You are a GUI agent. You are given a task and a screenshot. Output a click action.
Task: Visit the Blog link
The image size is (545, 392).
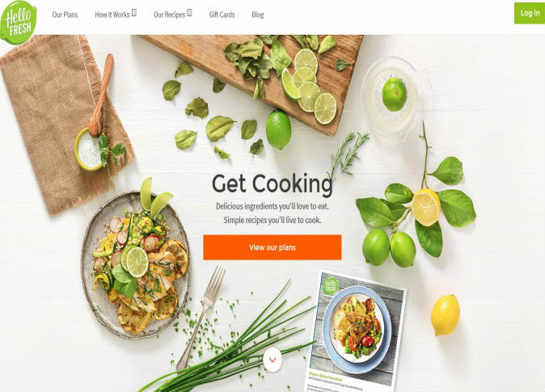coord(258,15)
